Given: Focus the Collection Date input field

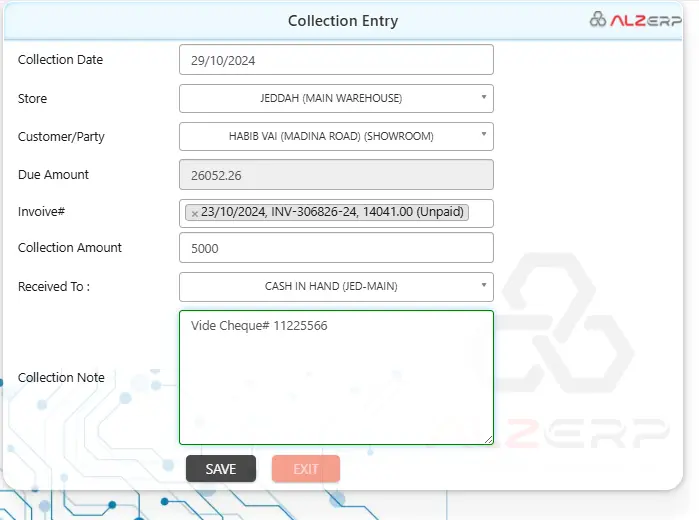Looking at the screenshot, I should (x=336, y=60).
